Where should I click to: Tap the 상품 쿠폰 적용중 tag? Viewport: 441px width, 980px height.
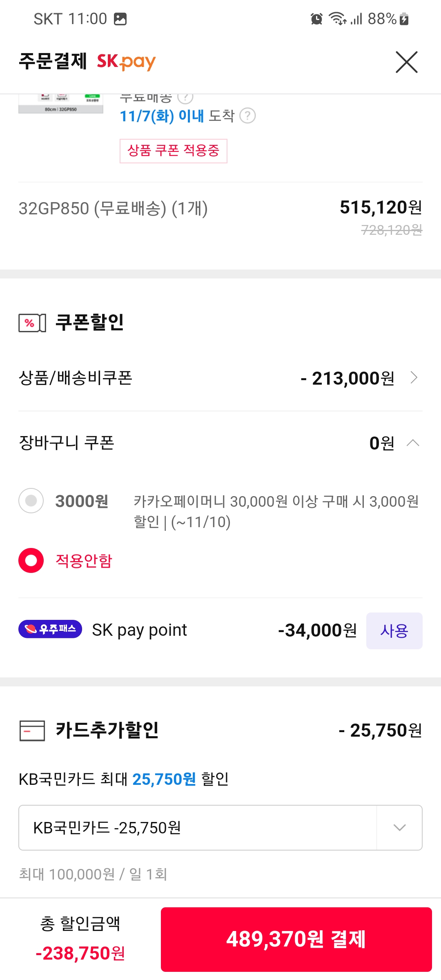[173, 151]
